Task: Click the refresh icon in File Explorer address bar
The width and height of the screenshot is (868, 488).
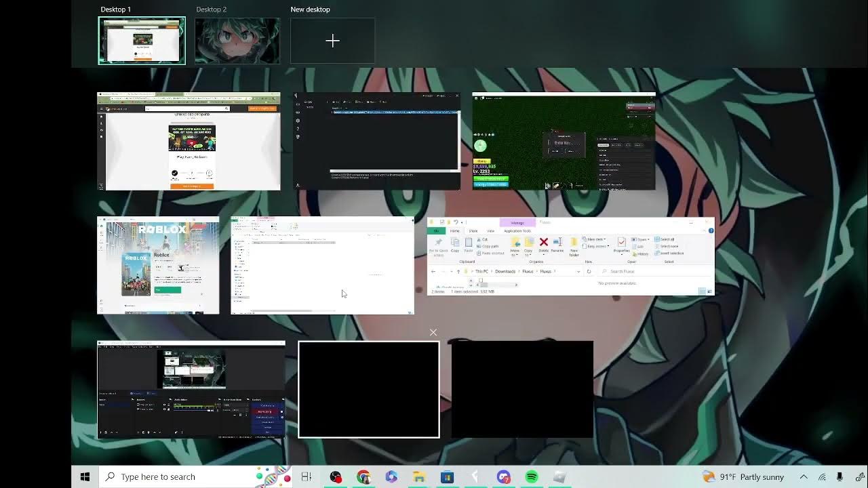Action: click(x=589, y=271)
